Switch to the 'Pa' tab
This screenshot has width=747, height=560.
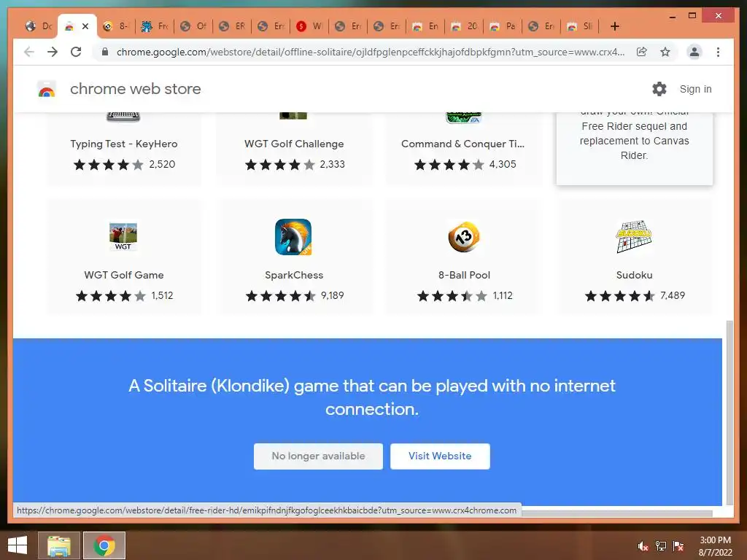click(x=503, y=26)
